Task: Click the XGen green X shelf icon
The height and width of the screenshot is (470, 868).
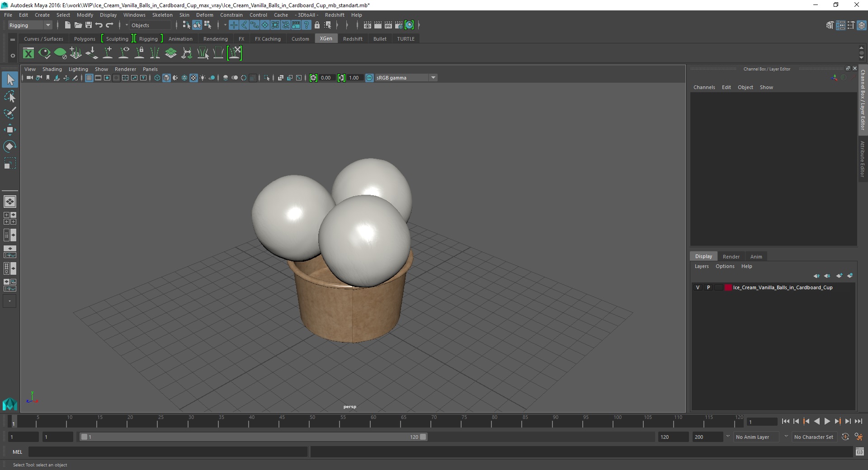Action: point(28,53)
